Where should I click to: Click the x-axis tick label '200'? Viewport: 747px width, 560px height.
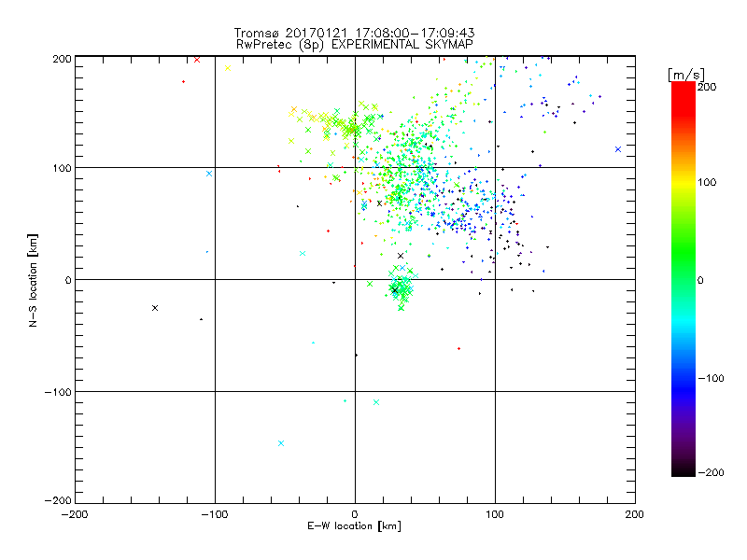click(x=635, y=514)
